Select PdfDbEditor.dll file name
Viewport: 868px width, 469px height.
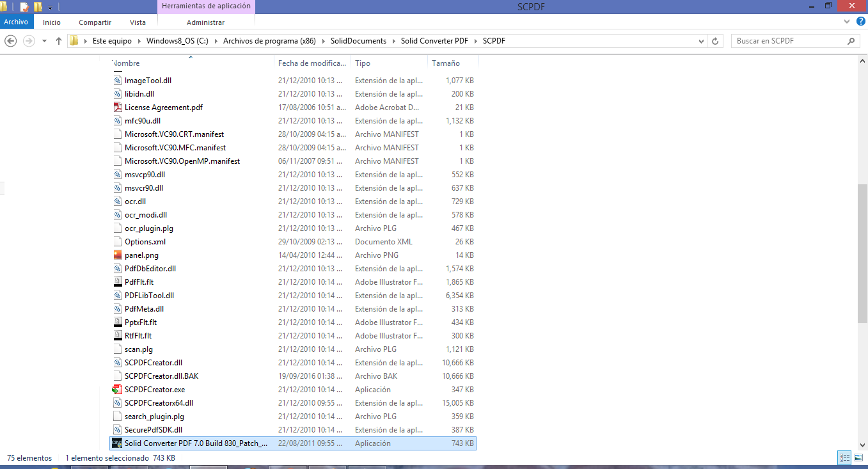(150, 269)
